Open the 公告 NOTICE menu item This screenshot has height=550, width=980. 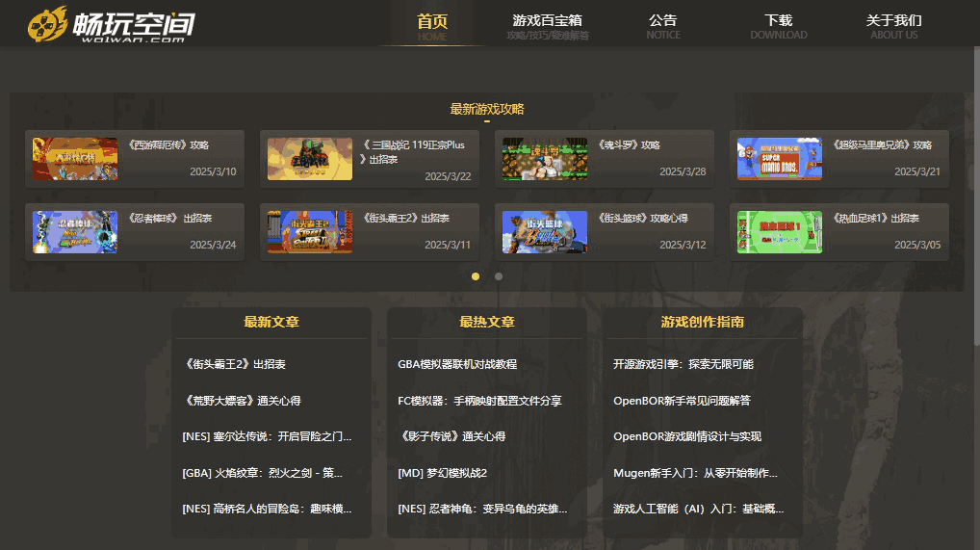pos(662,25)
